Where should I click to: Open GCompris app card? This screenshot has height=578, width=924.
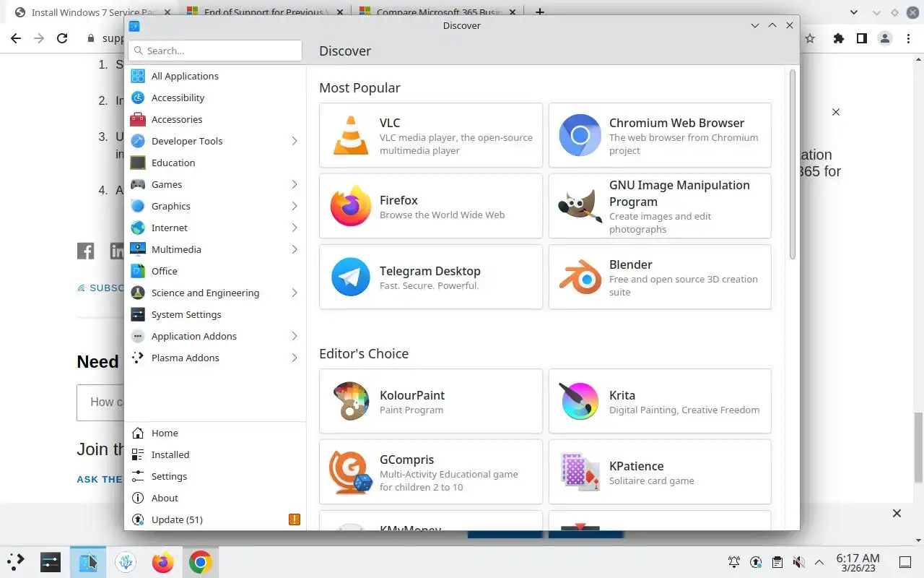tap(431, 472)
